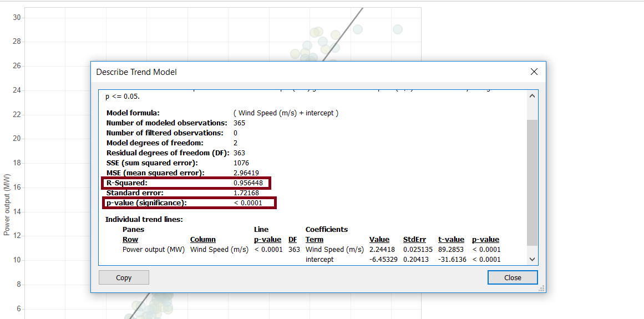Screen dimensions: 644x319
Task: Click the scrollbar up arrow in the dialog
Action: tap(532, 95)
